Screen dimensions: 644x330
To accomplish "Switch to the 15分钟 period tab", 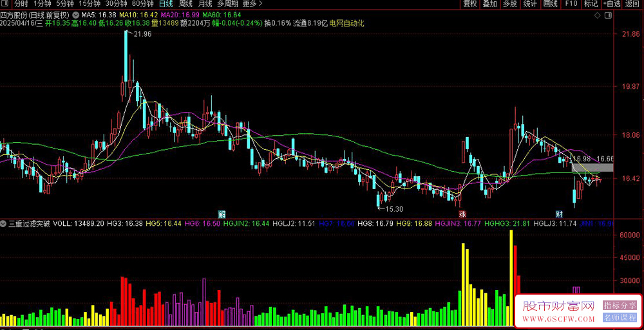I will [x=89, y=4].
